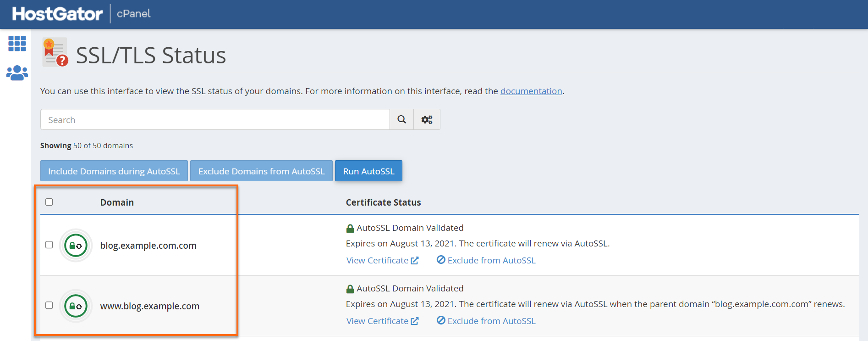View Certificate for www.blog.example.com
The height and width of the screenshot is (341, 868).
(382, 321)
